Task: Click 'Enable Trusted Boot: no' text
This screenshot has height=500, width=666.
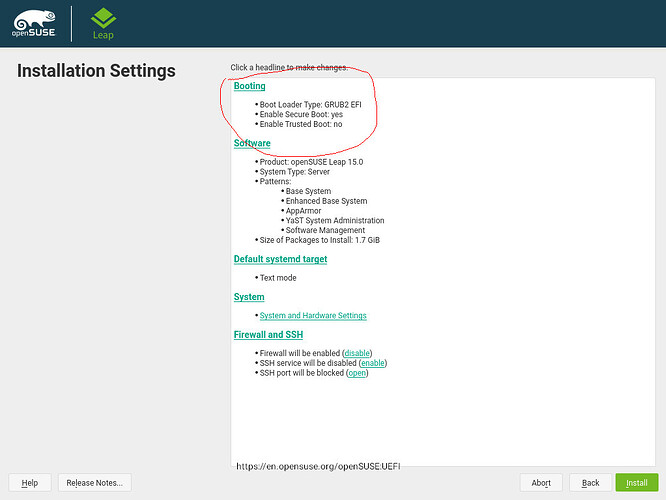Action: coord(301,124)
